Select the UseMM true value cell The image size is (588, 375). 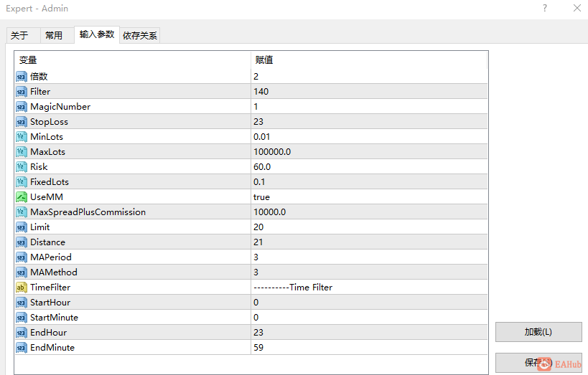(369, 197)
